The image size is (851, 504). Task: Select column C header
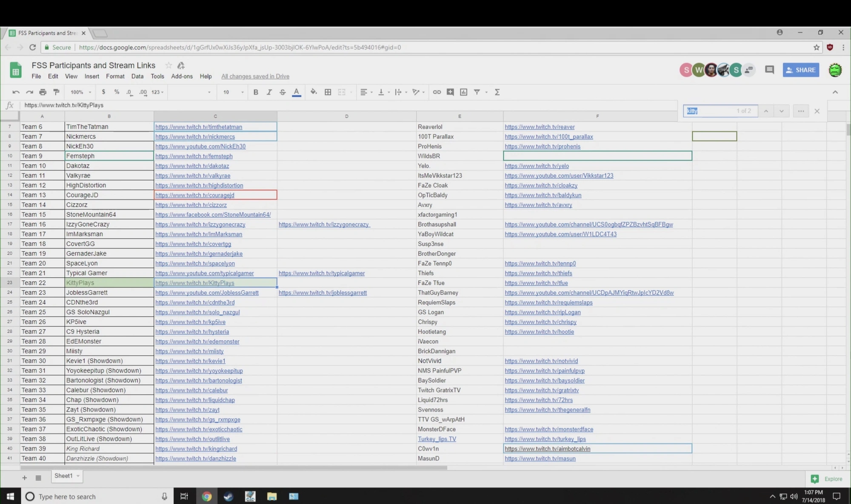(x=215, y=116)
